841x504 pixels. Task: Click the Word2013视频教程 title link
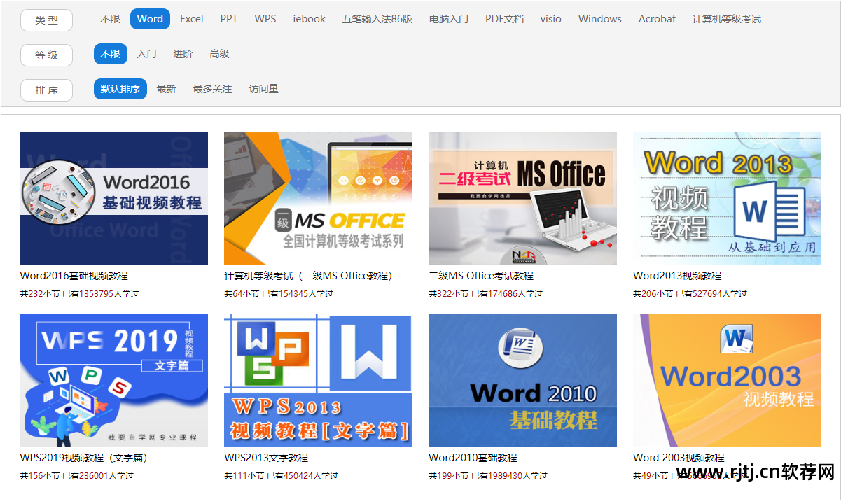tap(677, 276)
